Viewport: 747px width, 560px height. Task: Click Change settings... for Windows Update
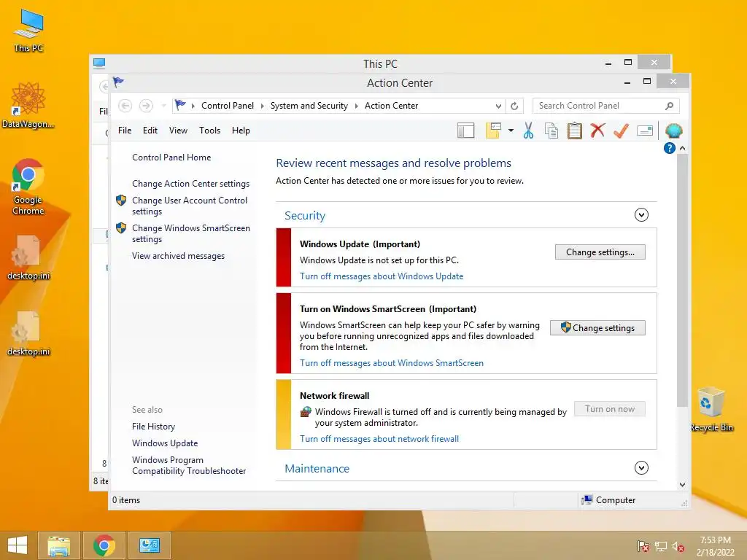click(x=600, y=252)
